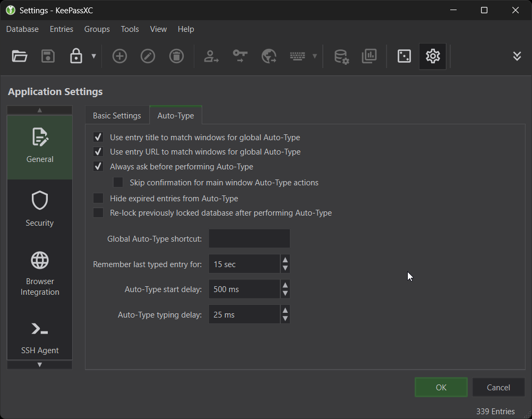Select the General settings category

(40, 147)
